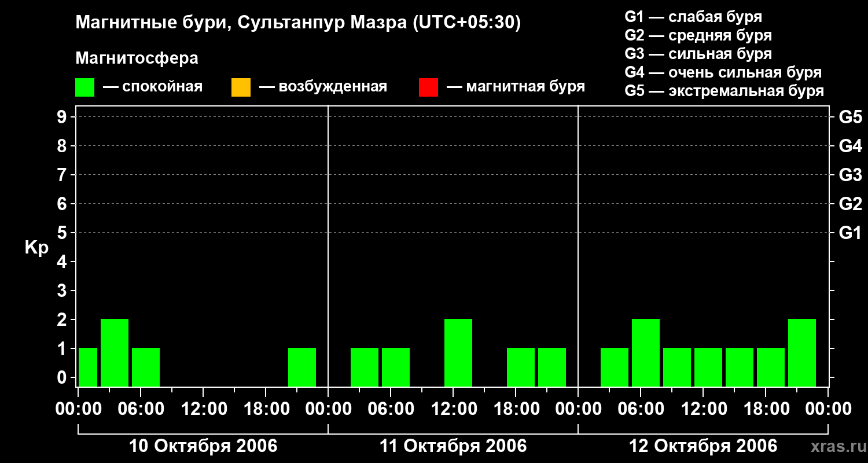Select the 'G3 — сильная буря' legend line

tap(698, 54)
